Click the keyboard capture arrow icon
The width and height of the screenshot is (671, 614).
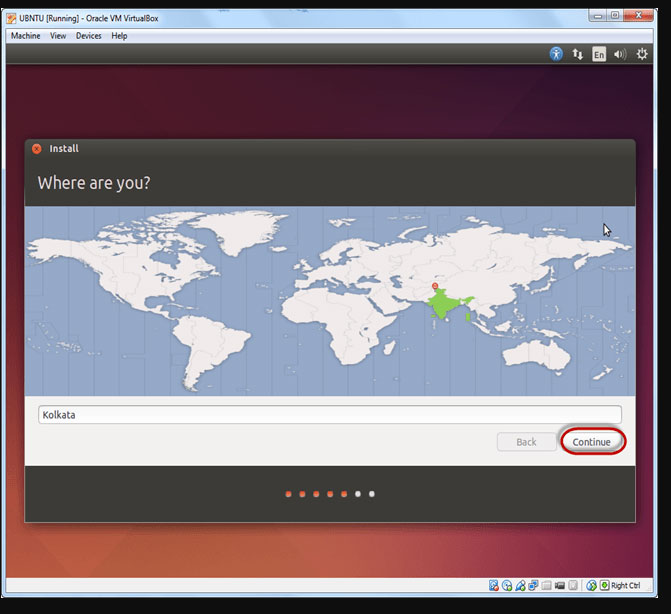[x=604, y=585]
